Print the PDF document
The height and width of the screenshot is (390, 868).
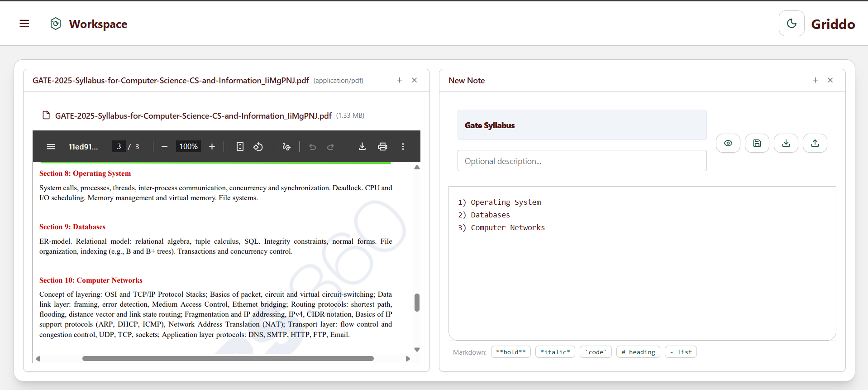382,147
